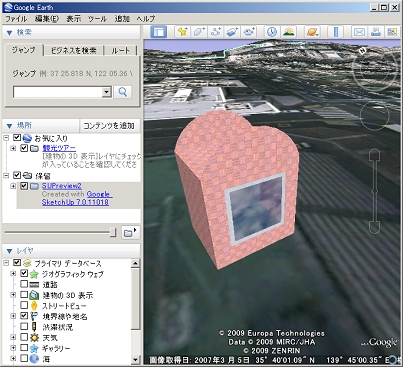Click inside the jump search input field
This screenshot has width=403, height=367.
click(x=58, y=92)
